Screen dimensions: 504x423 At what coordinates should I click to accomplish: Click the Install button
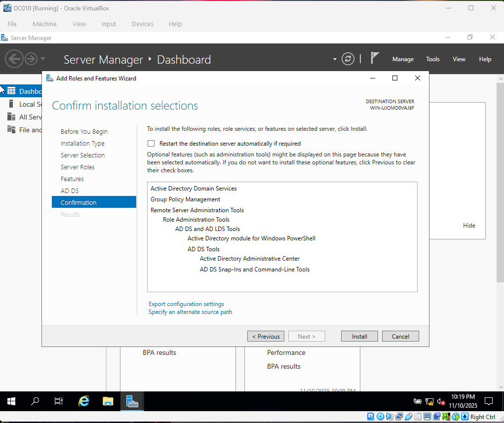point(359,336)
